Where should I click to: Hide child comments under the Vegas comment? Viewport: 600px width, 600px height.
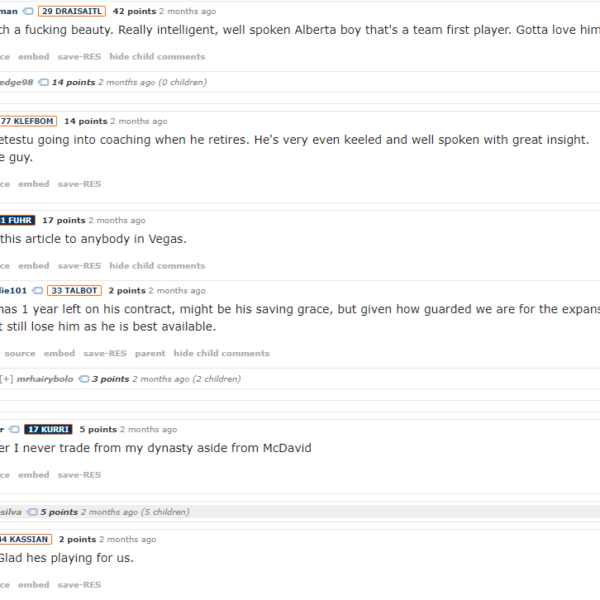click(157, 266)
